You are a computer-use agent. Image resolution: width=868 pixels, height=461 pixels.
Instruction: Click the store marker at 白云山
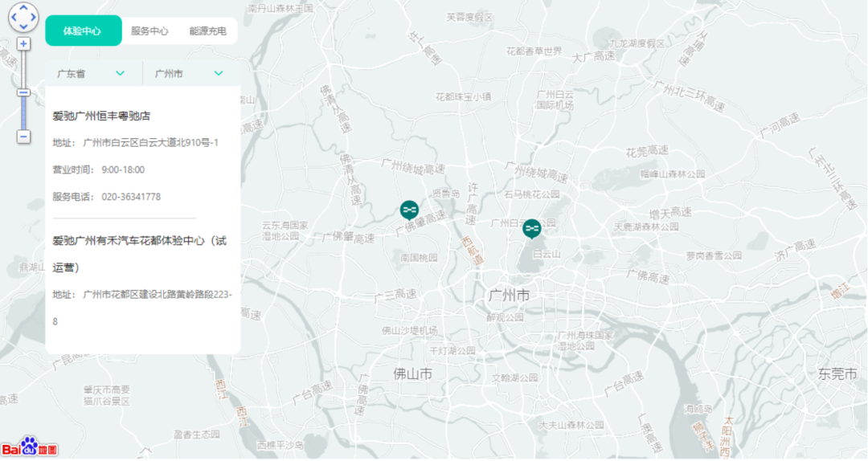point(531,229)
